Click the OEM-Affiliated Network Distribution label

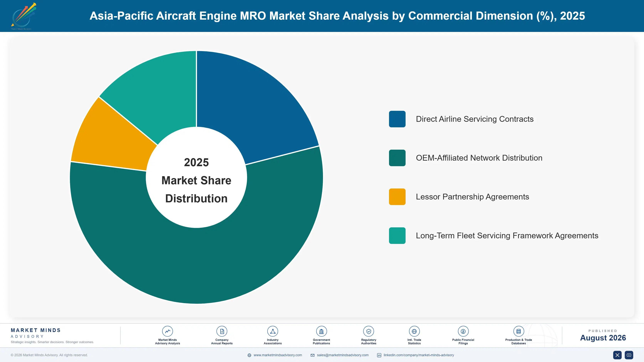coord(479,158)
